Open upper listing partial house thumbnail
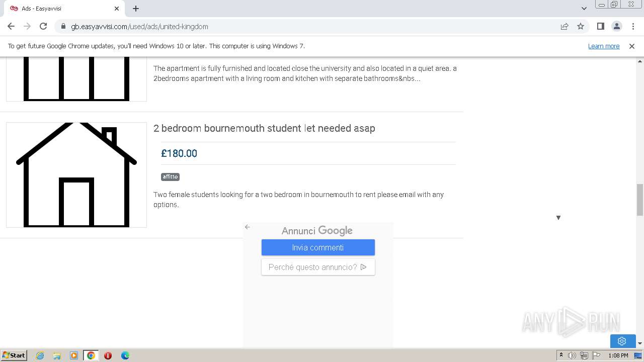The width and height of the screenshot is (644, 362). (76, 79)
